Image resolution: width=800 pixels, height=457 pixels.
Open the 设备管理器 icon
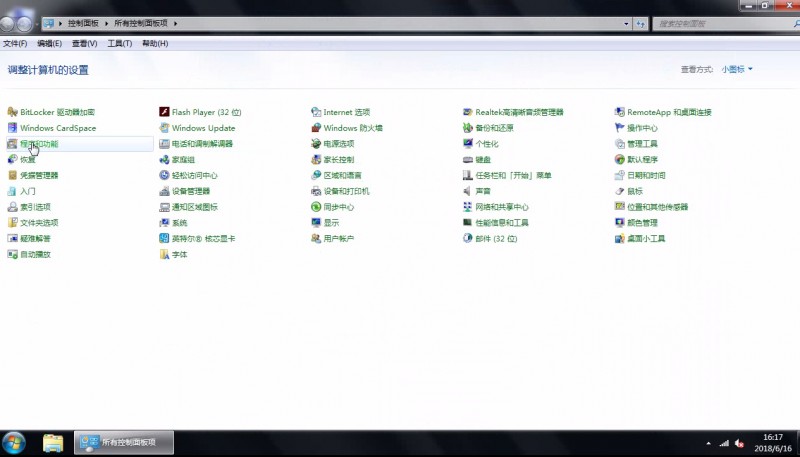[164, 191]
